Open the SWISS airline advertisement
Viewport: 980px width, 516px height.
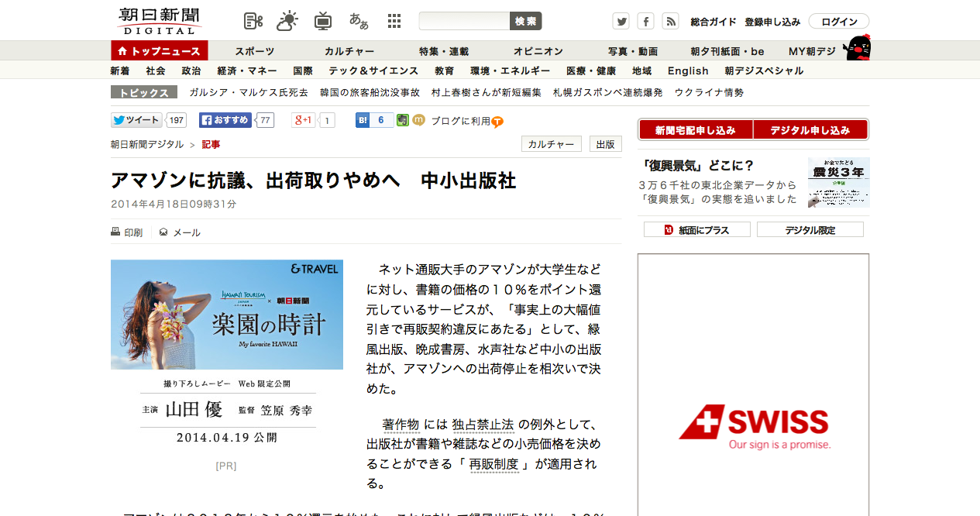point(753,385)
